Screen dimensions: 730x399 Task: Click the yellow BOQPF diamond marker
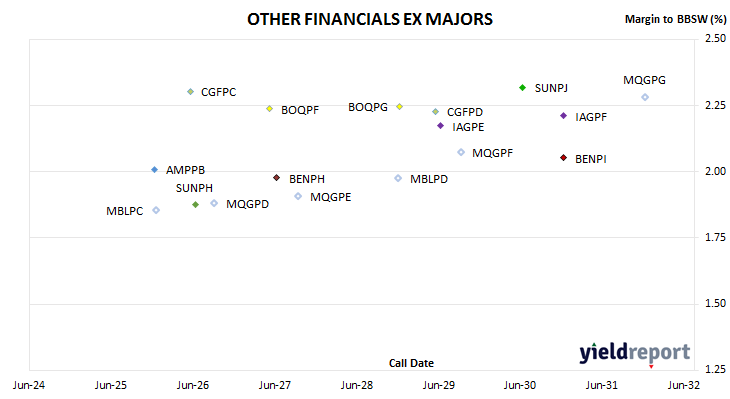(x=269, y=108)
